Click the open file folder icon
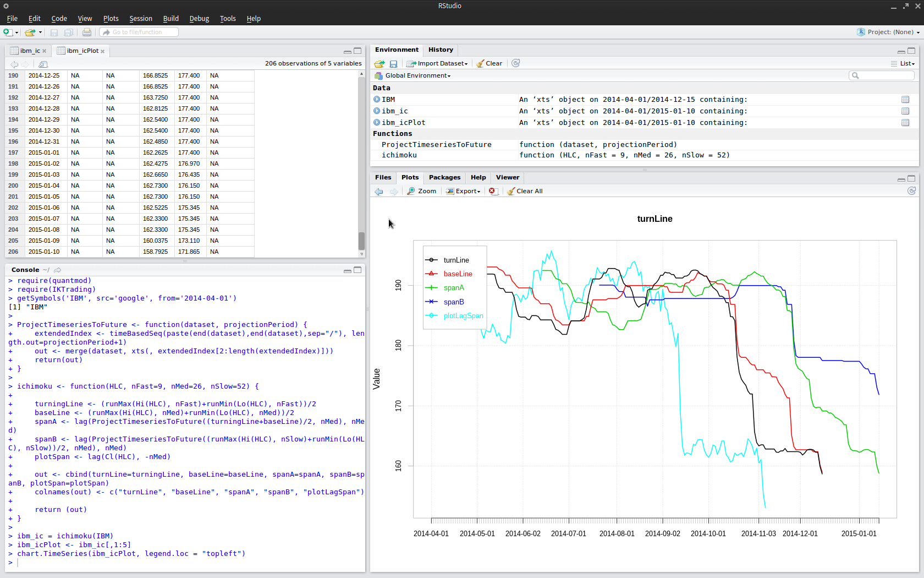The width and height of the screenshot is (924, 578). pyautogui.click(x=30, y=32)
